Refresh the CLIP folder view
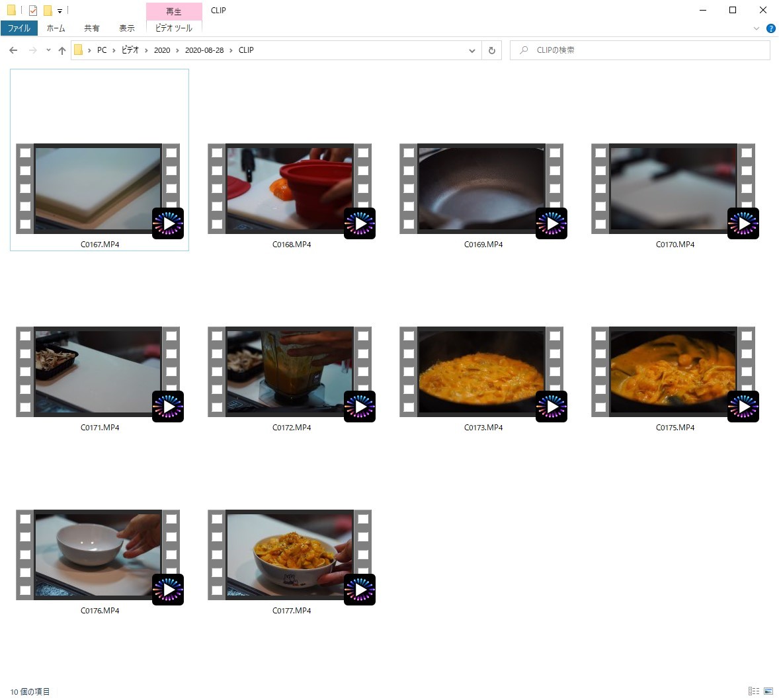 492,50
